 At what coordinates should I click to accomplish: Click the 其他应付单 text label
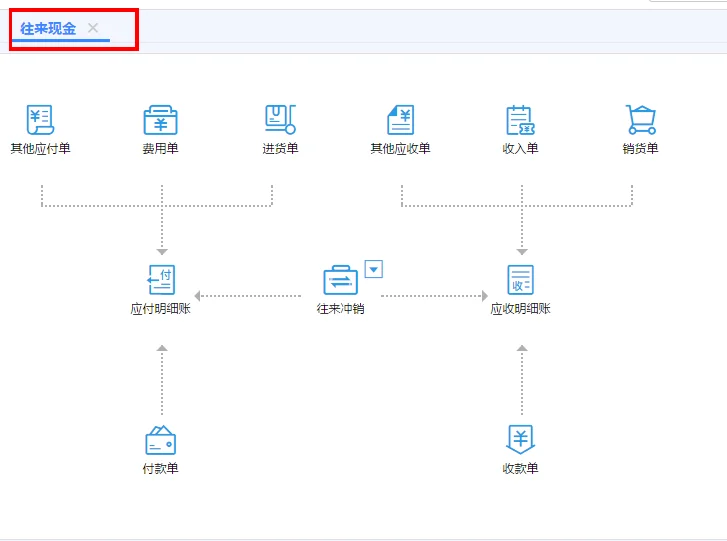tap(40, 148)
